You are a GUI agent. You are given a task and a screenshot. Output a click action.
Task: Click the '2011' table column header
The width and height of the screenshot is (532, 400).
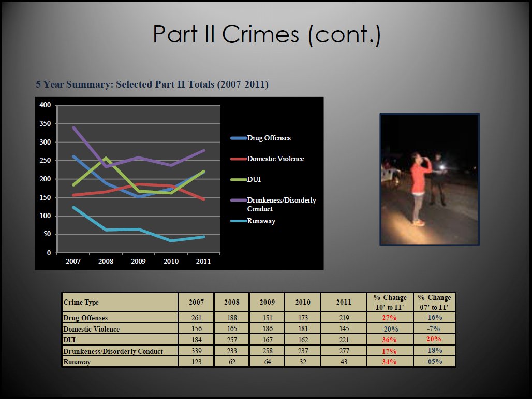click(x=344, y=302)
